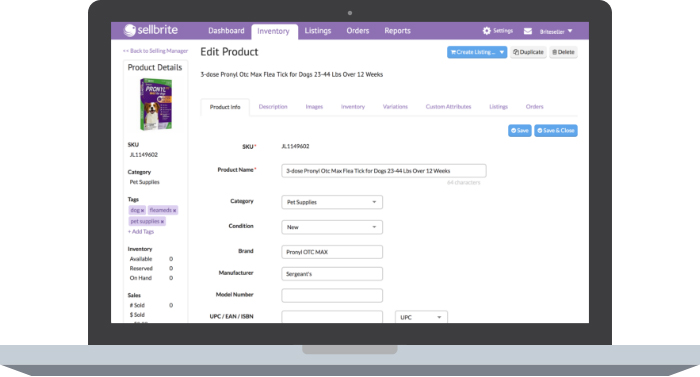Viewport: 700px width, 377px height.
Task: Go to the Dashboard menu
Action: pos(226,31)
